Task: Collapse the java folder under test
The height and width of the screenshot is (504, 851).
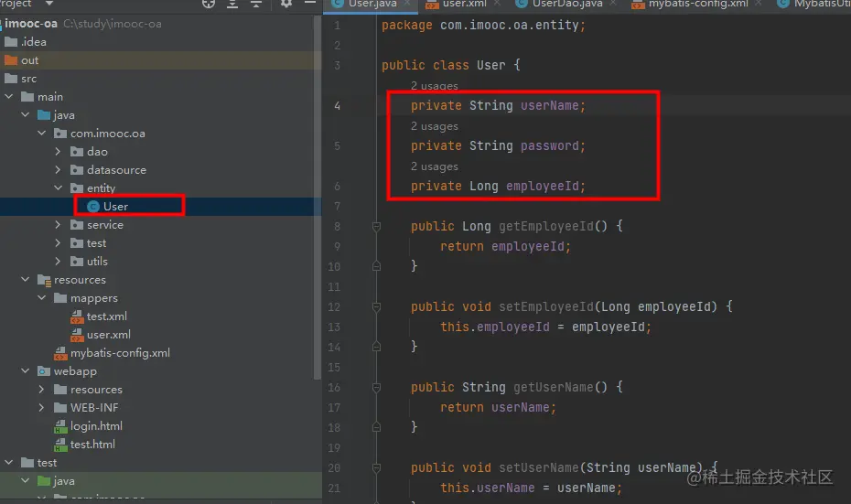Action: 26,480
